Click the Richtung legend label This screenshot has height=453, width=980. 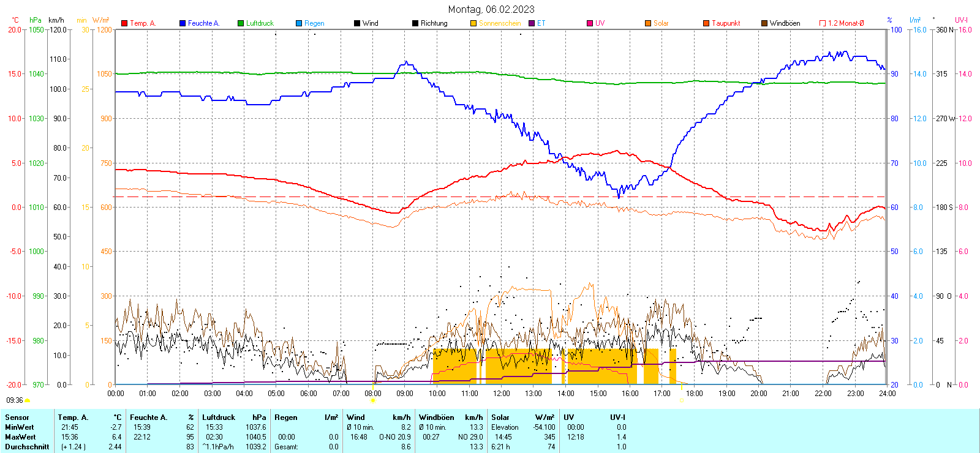pyautogui.click(x=434, y=23)
